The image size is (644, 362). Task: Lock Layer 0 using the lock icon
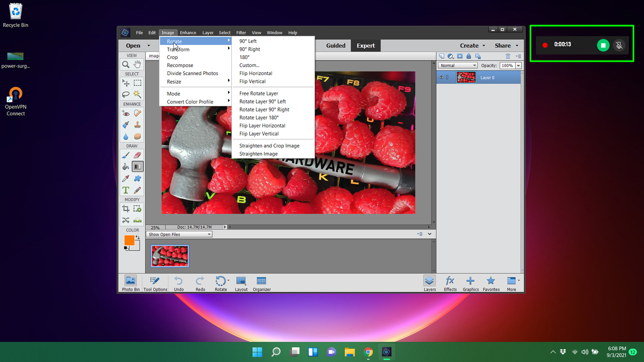[469, 56]
